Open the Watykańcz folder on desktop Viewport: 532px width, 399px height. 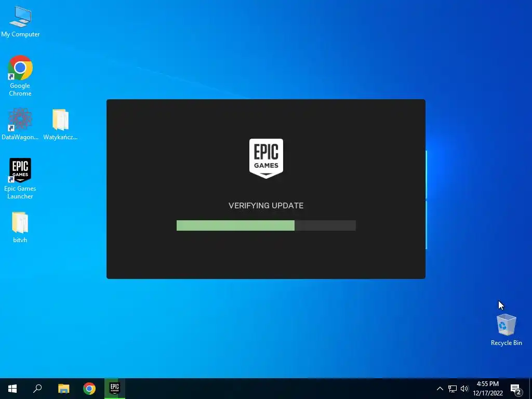(60, 124)
